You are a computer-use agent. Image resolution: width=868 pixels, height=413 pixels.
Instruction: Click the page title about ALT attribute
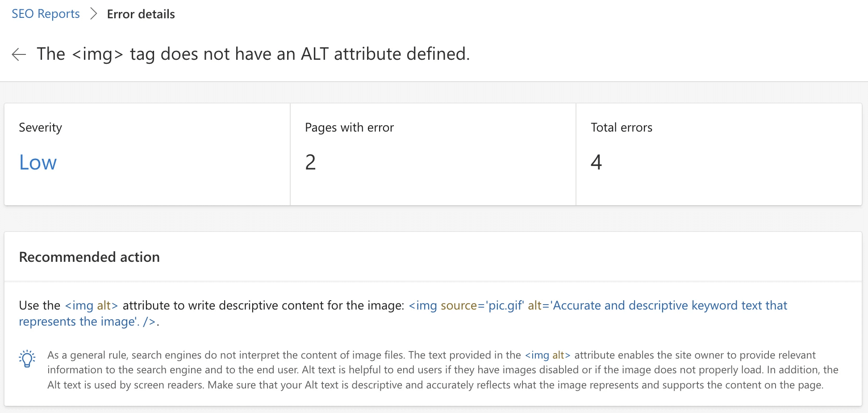click(253, 54)
